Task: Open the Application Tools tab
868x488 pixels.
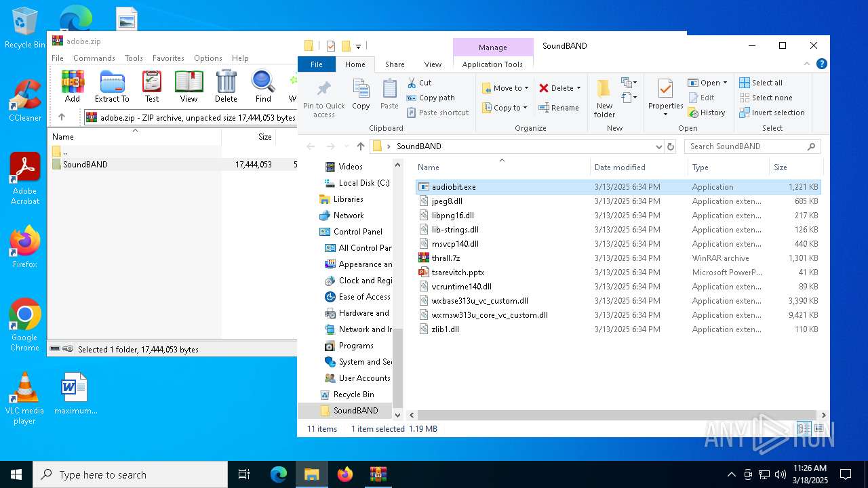Action: coord(492,64)
